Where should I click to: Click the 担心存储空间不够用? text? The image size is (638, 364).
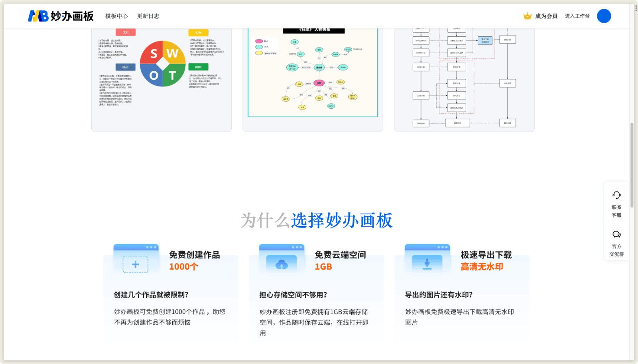[x=293, y=295]
